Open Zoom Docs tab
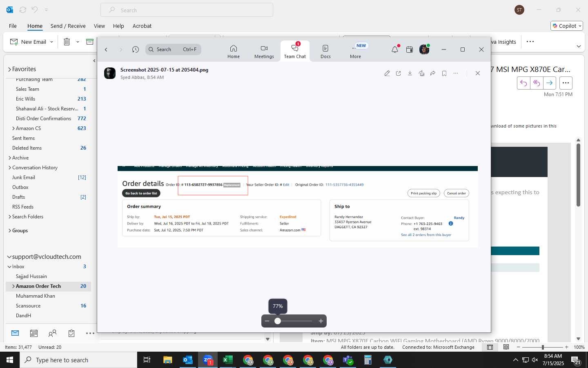 [325, 52]
